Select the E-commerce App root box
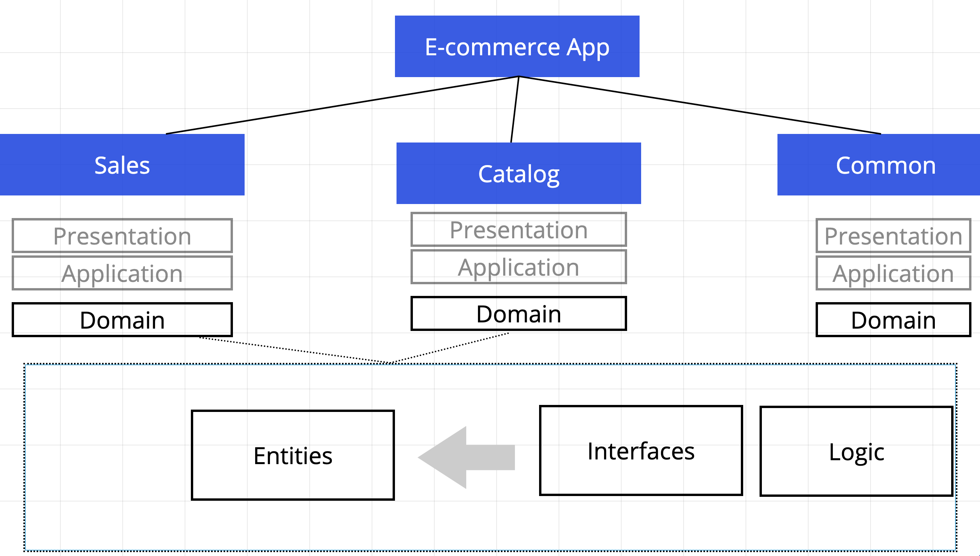 (517, 46)
